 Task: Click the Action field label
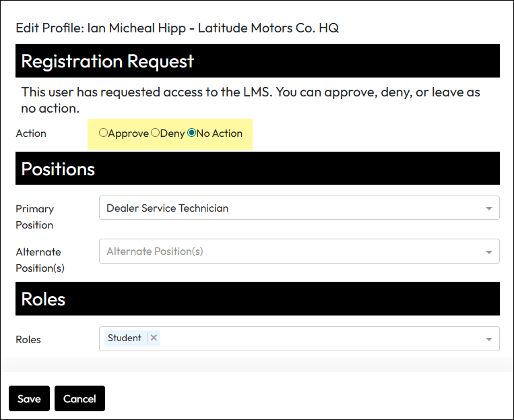coord(31,133)
